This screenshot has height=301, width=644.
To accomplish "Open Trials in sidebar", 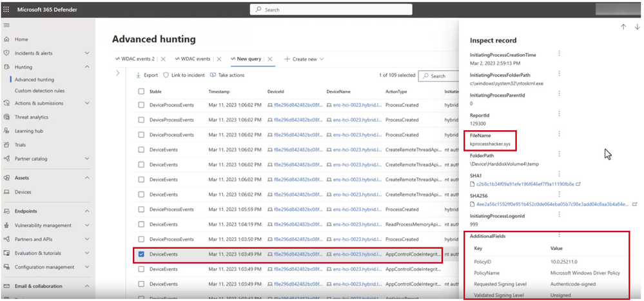I will (x=20, y=145).
